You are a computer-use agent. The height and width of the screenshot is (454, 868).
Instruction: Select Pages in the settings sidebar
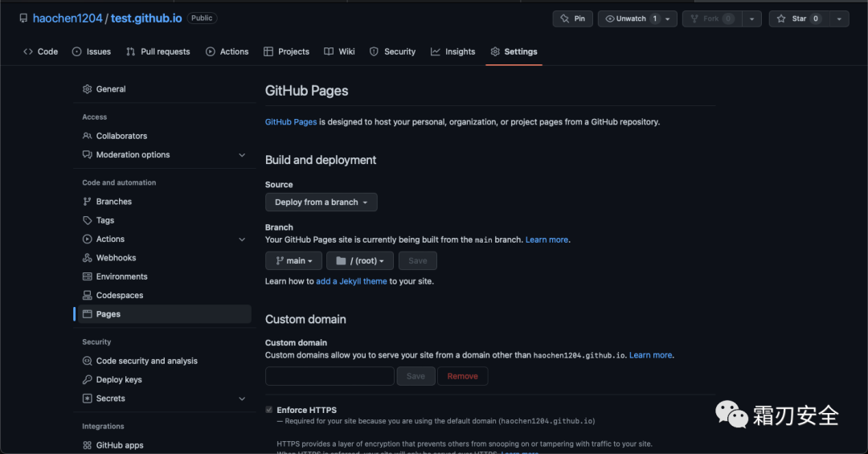click(165, 314)
